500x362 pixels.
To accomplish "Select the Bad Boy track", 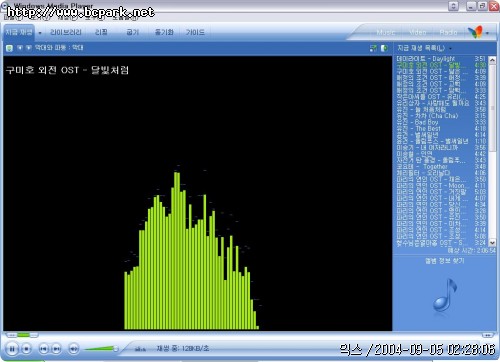I will click(x=441, y=122).
